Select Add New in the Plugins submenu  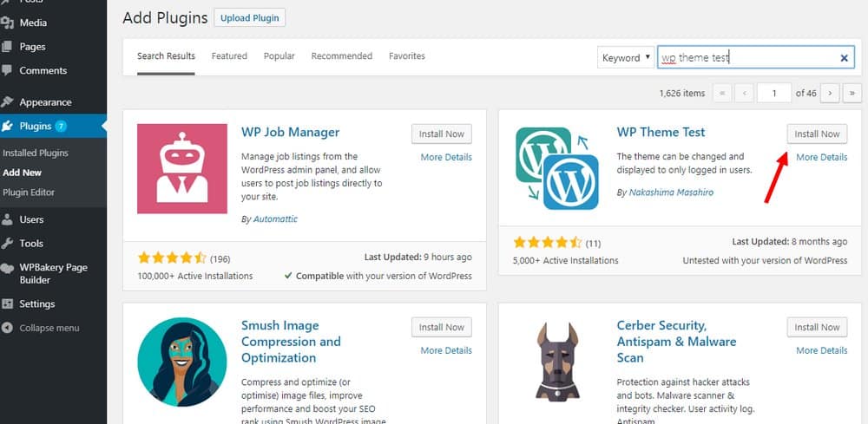tap(23, 173)
